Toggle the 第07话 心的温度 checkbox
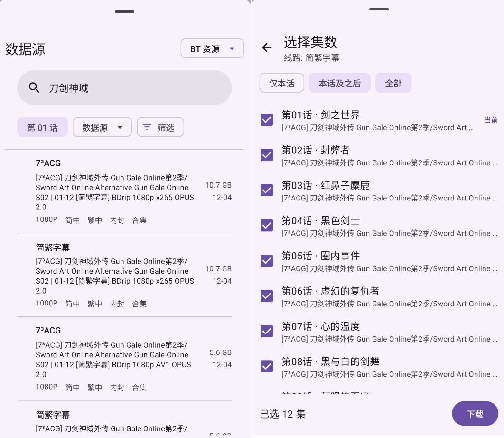The image size is (504, 438). pos(267,331)
